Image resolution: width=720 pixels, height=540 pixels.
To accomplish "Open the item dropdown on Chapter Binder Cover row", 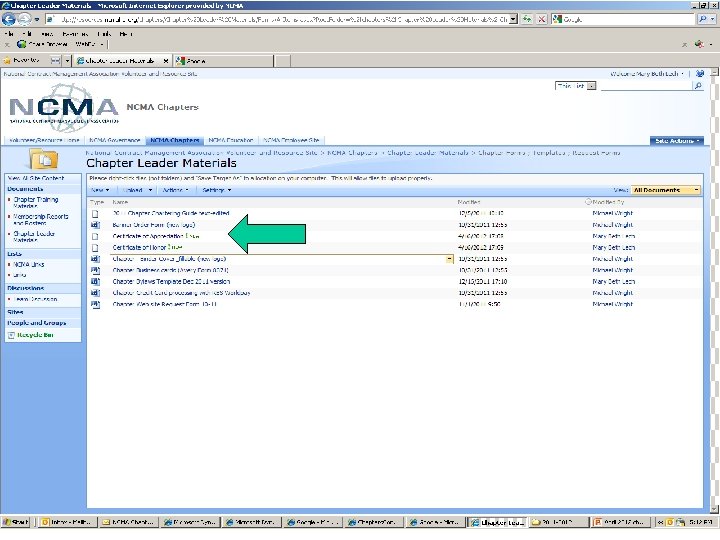I will pos(449,259).
